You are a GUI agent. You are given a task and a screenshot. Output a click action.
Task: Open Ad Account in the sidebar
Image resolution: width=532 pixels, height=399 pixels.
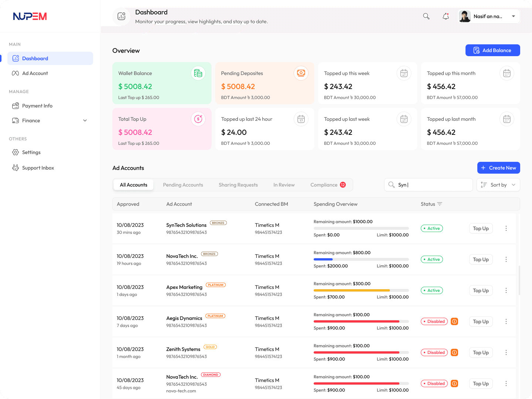point(35,73)
